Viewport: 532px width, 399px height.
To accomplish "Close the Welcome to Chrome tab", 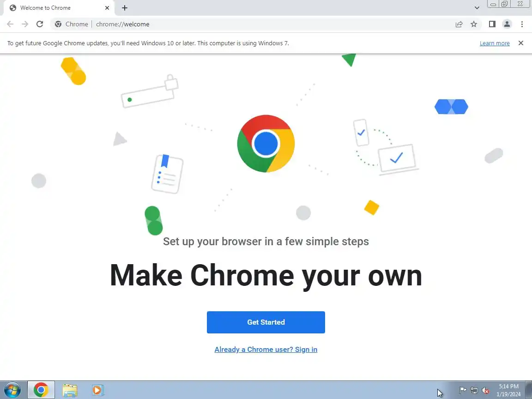I will pos(107,8).
